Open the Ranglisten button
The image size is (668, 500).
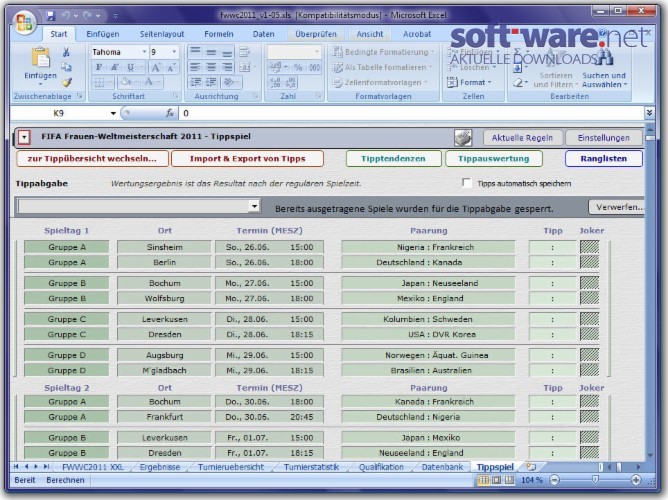(604, 159)
